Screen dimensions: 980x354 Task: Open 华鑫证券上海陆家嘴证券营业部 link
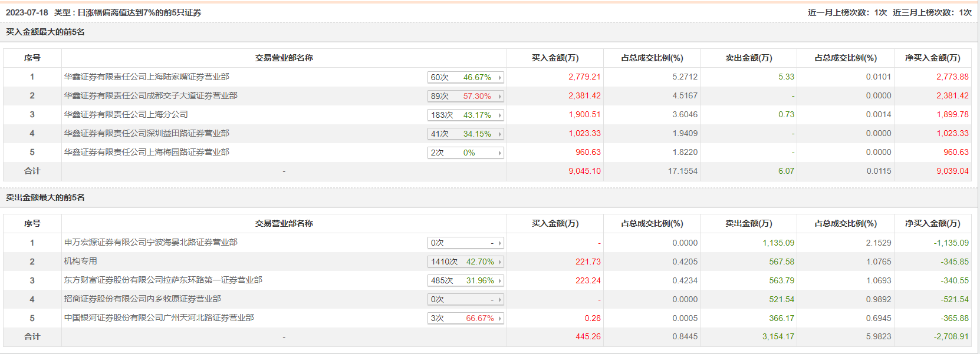coord(146,77)
